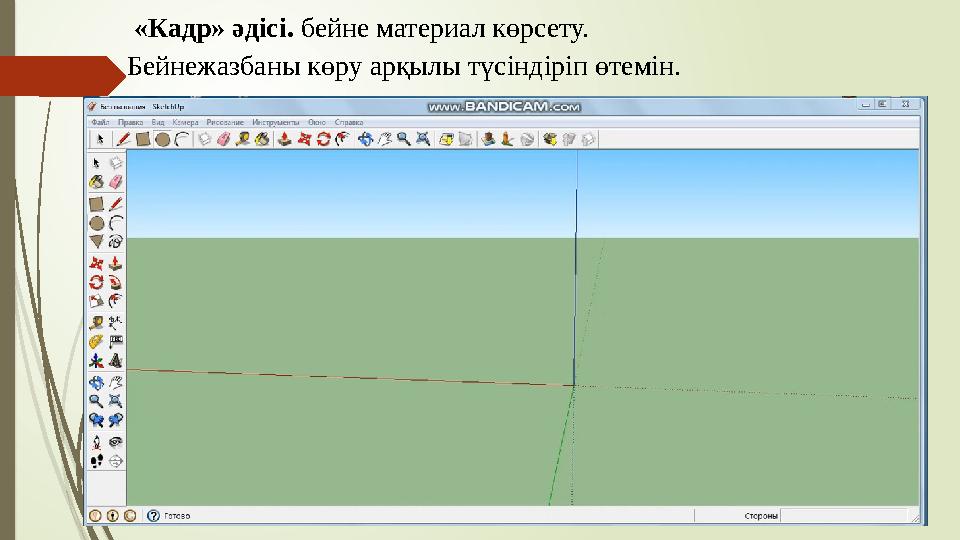Choose the pink Eraser in the top toolbar
The height and width of the screenshot is (540, 960).
click(223, 140)
